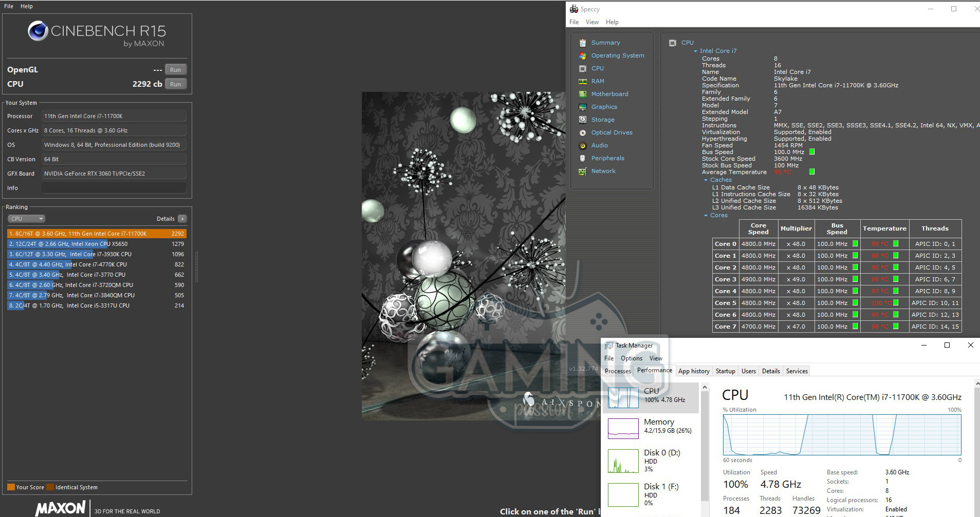
Task: Open the Operating System section icon
Action: (582, 55)
